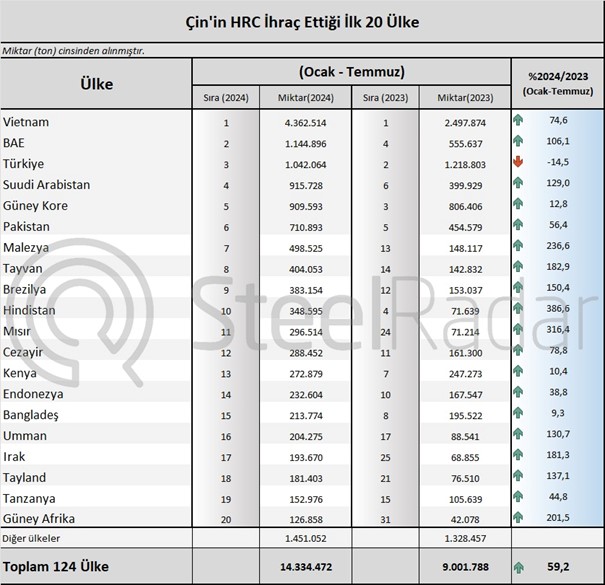
Task: Click the green arrow in Malezya row
Action: [x=518, y=245]
